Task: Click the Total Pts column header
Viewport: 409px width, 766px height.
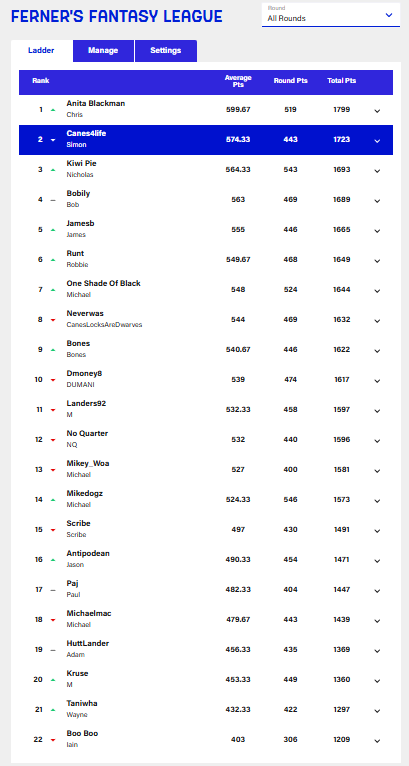Action: 342,81
